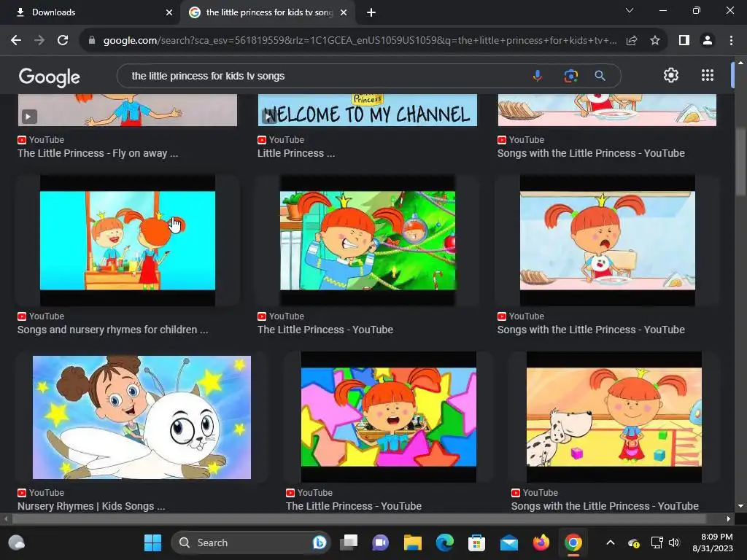The height and width of the screenshot is (560, 747).
Task: Open 'The Little Princess - Fly on away' result
Action: pos(98,153)
